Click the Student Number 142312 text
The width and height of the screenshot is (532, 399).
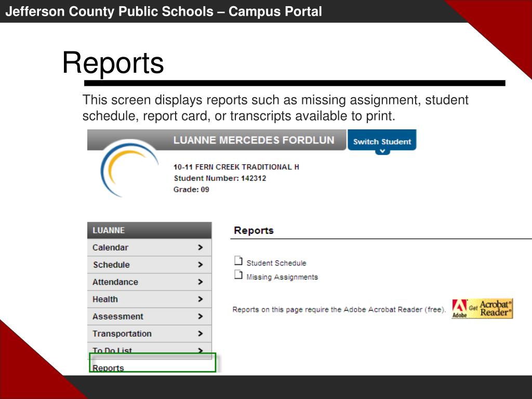point(220,179)
